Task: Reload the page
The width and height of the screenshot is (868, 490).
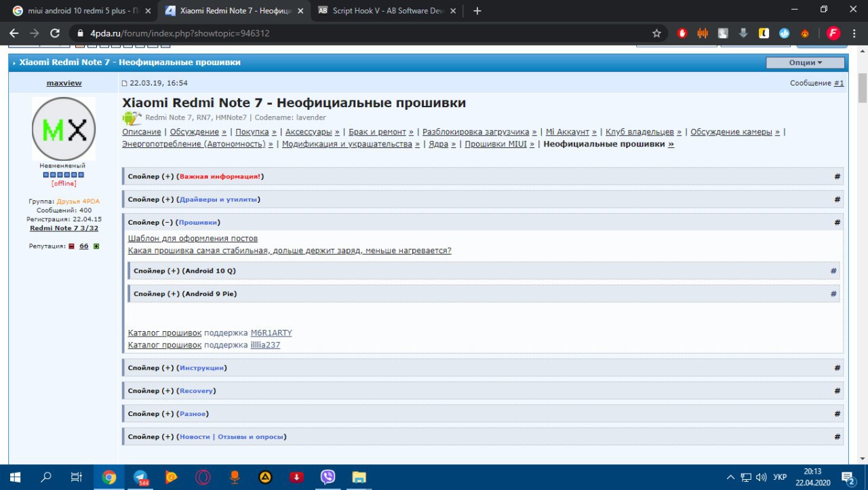Action: click(56, 33)
